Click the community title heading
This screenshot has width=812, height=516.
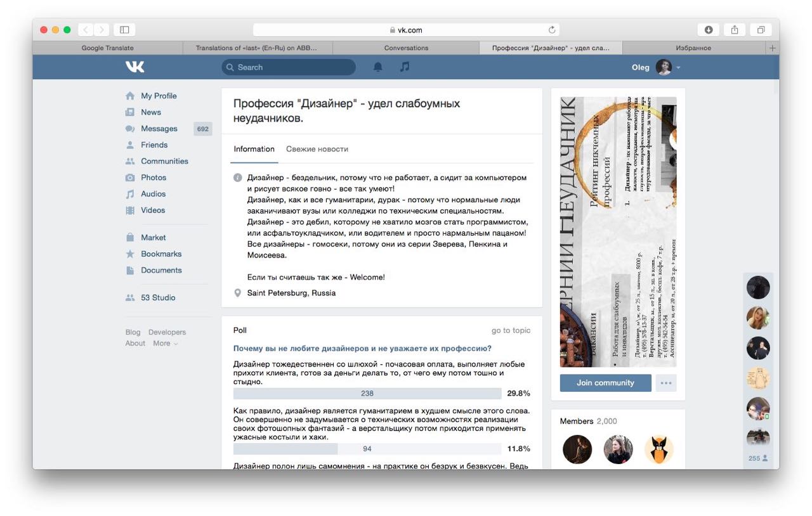point(347,110)
